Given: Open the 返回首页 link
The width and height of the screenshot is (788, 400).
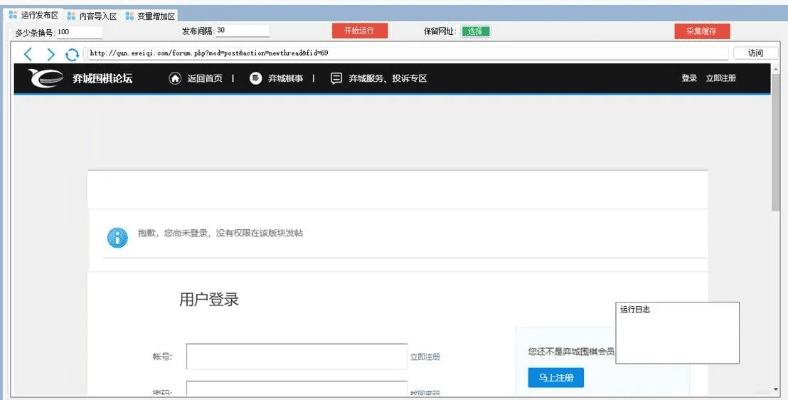Looking at the screenshot, I should (x=205, y=78).
